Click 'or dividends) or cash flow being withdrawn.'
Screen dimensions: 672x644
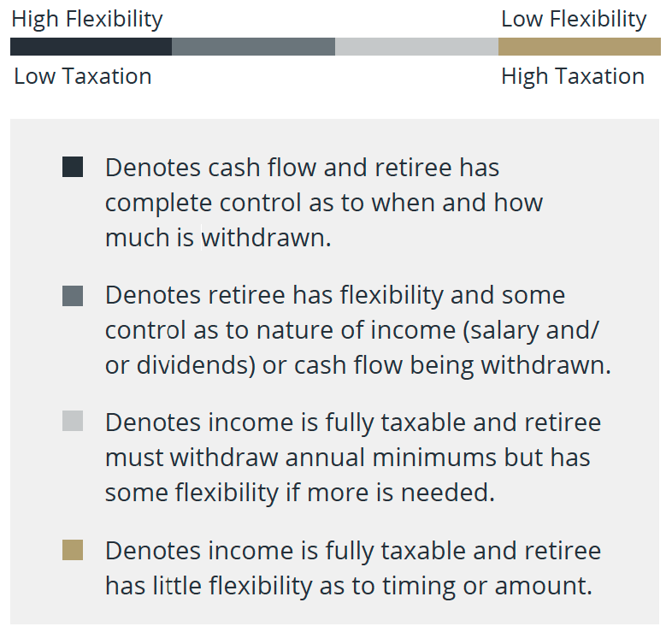(x=358, y=366)
